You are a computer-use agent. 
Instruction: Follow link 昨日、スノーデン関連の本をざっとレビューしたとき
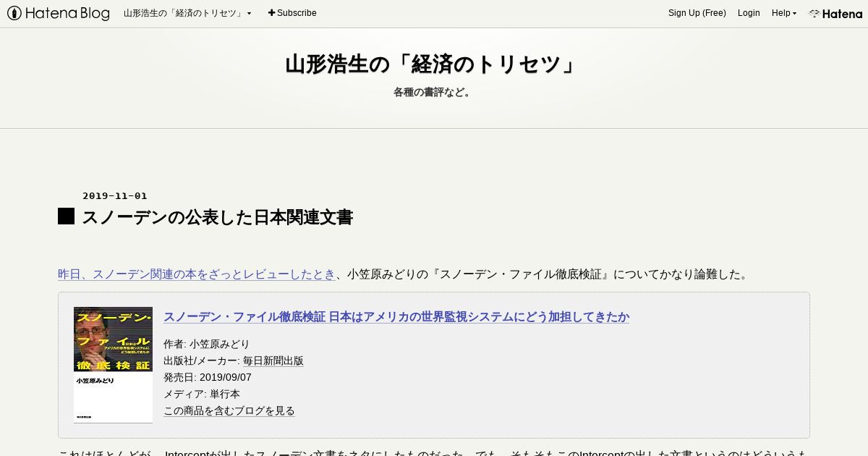[197, 274]
